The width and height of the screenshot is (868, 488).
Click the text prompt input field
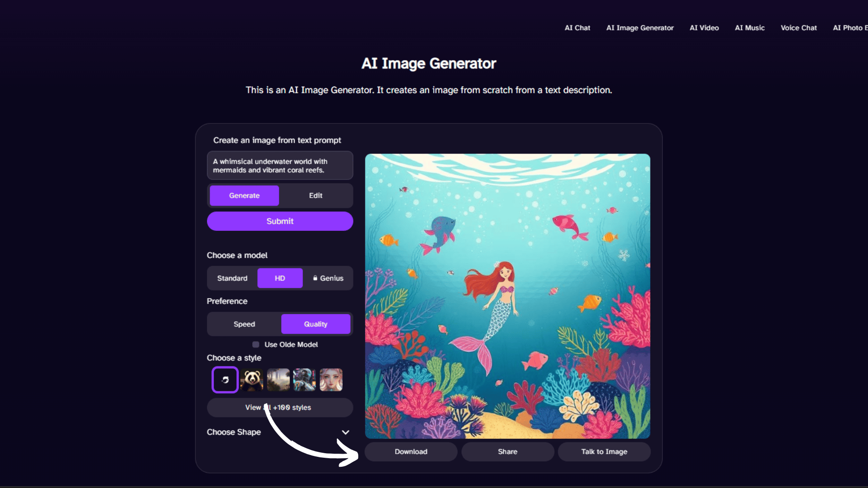[x=280, y=166]
